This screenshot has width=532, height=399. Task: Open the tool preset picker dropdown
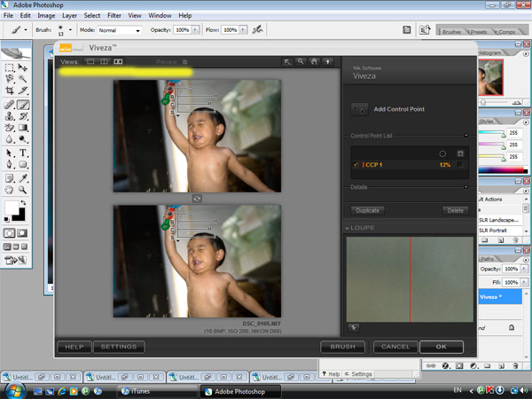coord(26,30)
